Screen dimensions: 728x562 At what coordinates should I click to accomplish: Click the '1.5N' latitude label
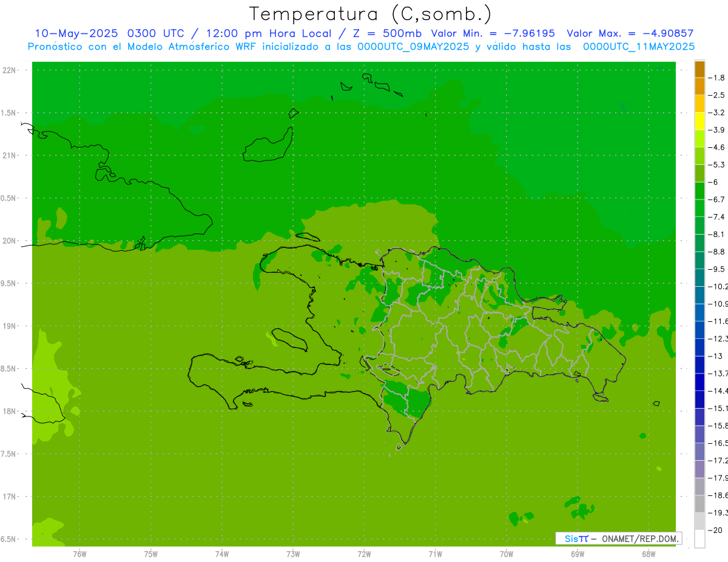point(8,113)
